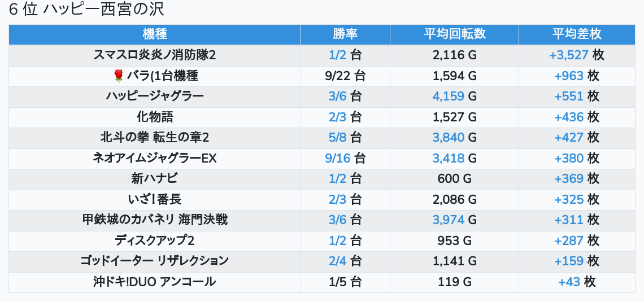
Task: Click the 新ハナビ machine name
Action: [155, 179]
